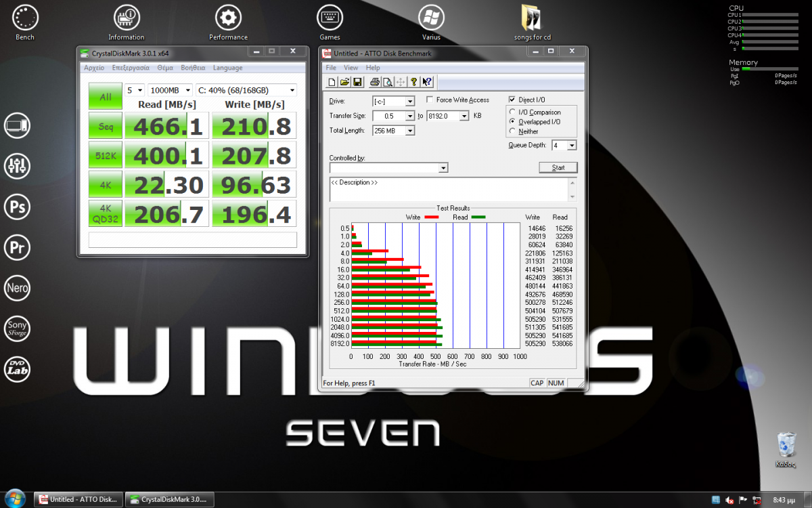Open the Information desktop dock icon
812x508 pixels.
(127, 22)
